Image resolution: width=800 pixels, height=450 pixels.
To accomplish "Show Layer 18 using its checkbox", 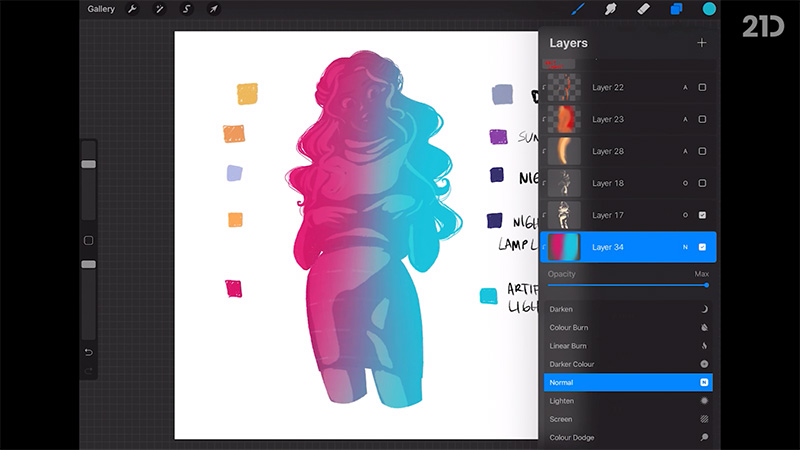I will pos(702,183).
